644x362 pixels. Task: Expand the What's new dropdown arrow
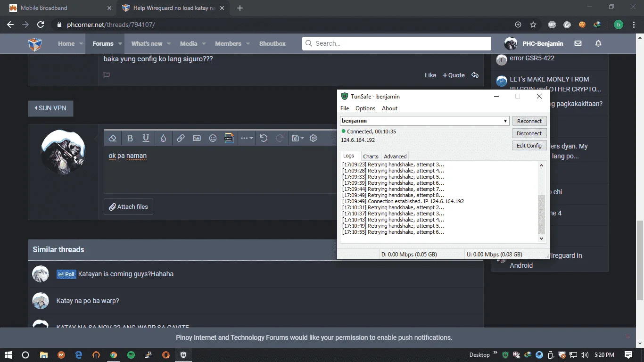(169, 43)
